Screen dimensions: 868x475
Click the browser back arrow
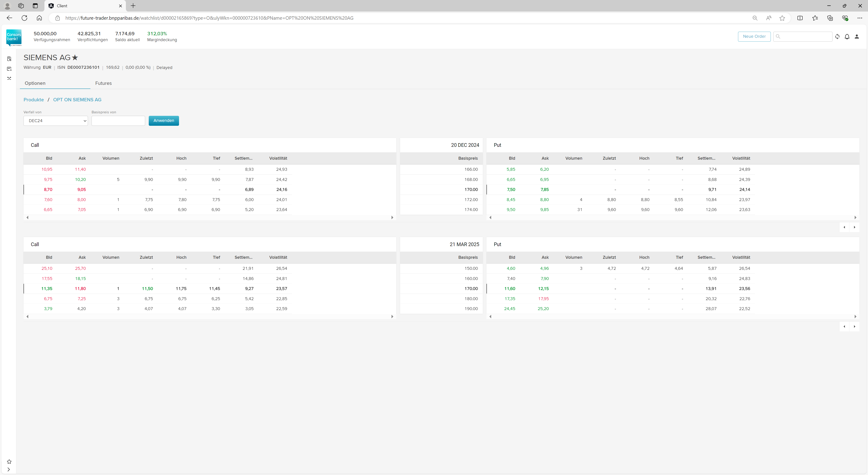tap(9, 18)
